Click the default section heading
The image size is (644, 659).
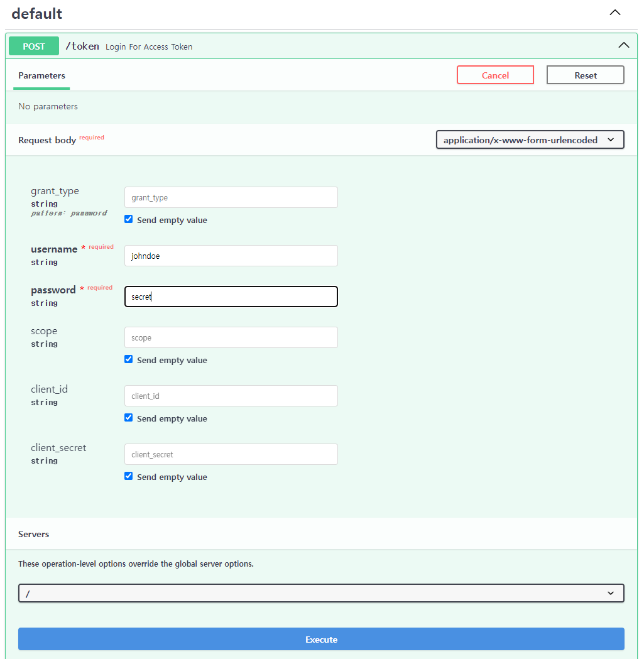tap(37, 13)
